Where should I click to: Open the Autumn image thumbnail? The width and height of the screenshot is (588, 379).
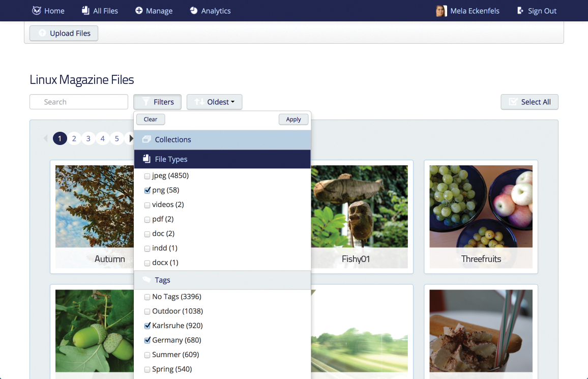tap(94, 217)
